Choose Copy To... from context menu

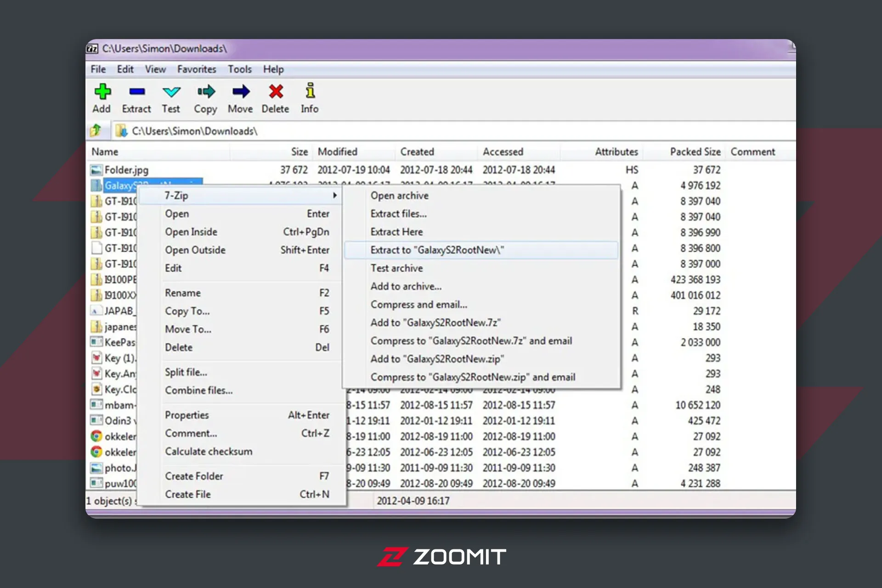(240, 311)
